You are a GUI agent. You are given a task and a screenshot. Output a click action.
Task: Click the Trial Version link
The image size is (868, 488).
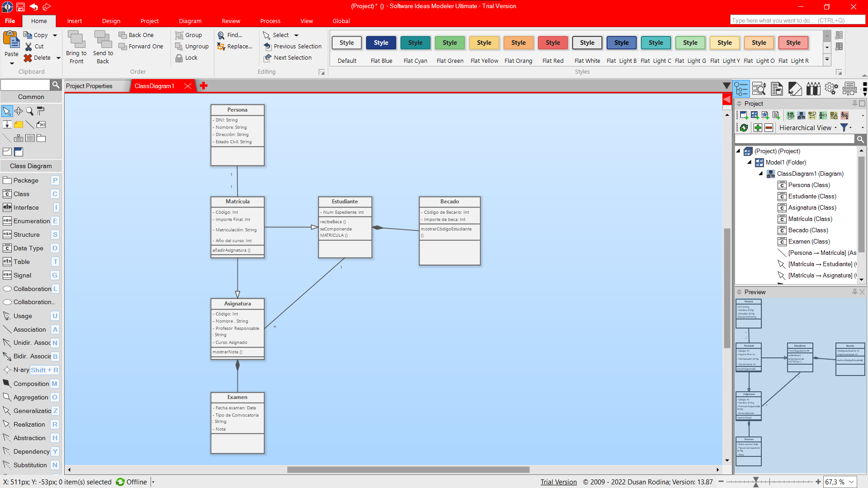(558, 482)
